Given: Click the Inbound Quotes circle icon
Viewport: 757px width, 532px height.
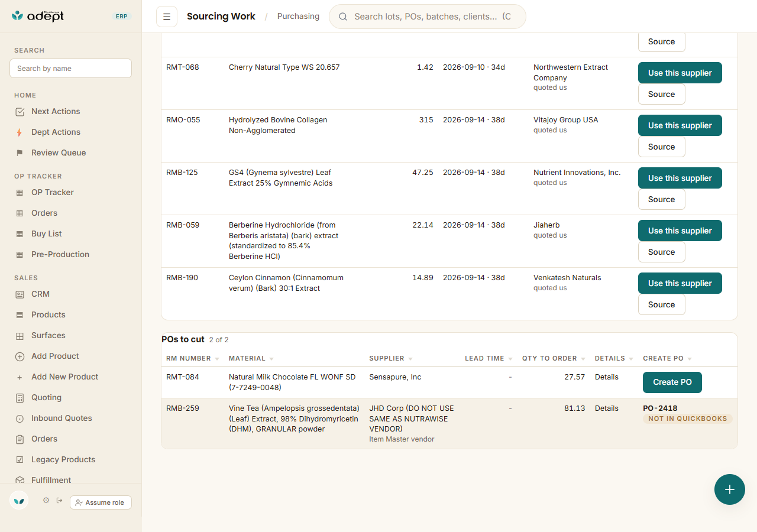Looking at the screenshot, I should (x=20, y=419).
